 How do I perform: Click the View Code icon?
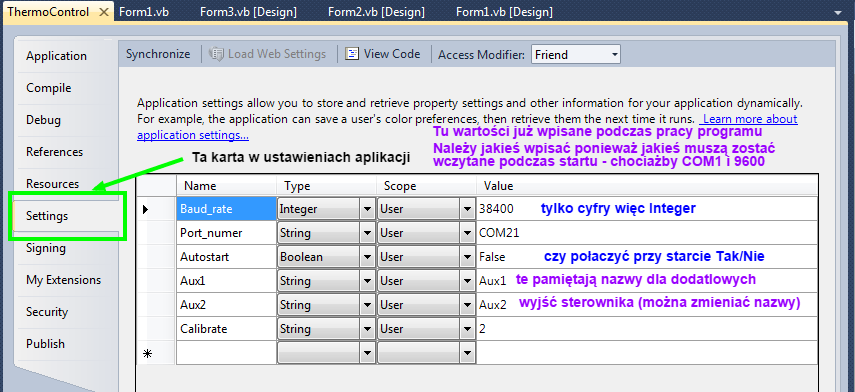(352, 54)
